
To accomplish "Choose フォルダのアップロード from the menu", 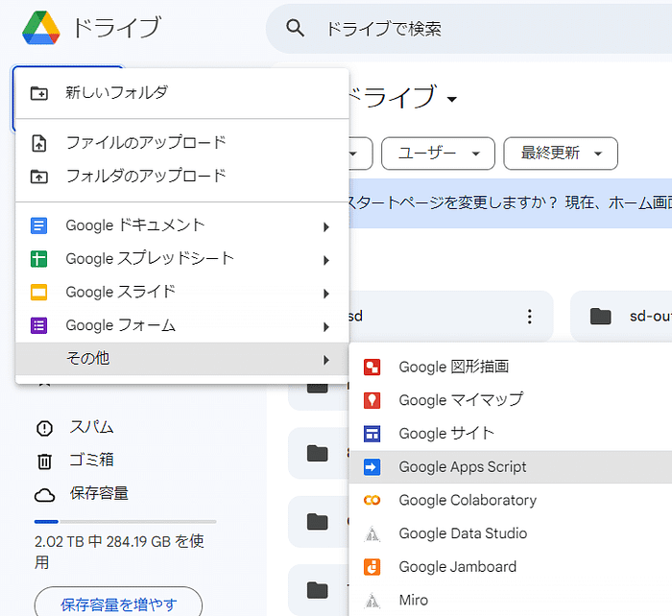I will [182, 176].
